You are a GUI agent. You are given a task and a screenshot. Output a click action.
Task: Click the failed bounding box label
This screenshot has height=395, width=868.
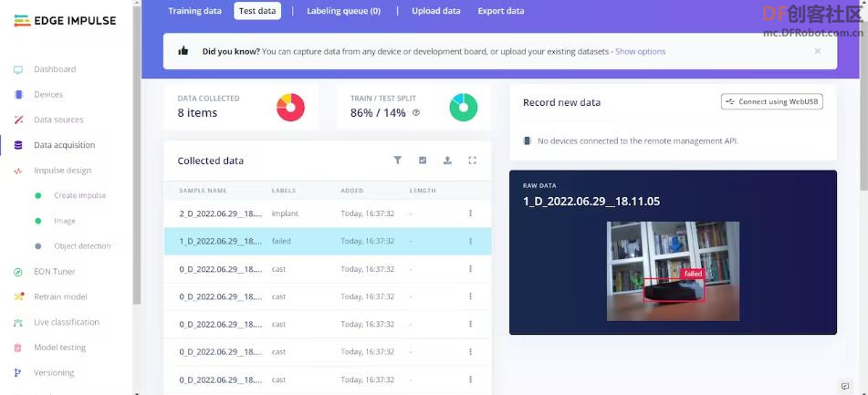point(693,274)
